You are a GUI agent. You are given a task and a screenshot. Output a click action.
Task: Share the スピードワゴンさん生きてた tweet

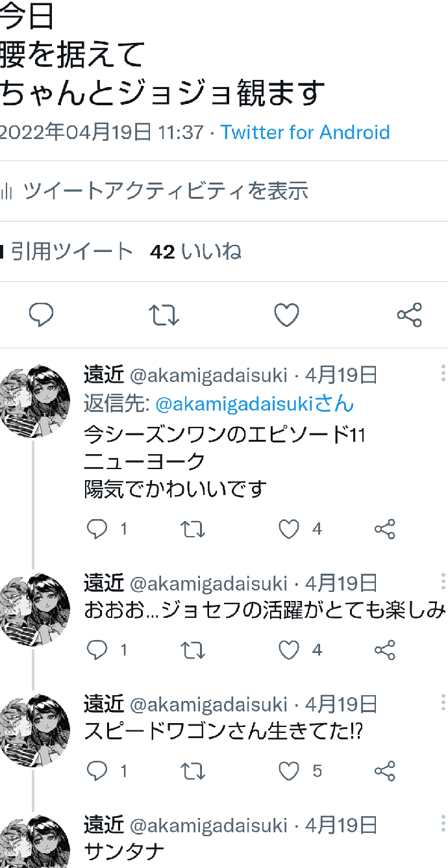point(385,771)
